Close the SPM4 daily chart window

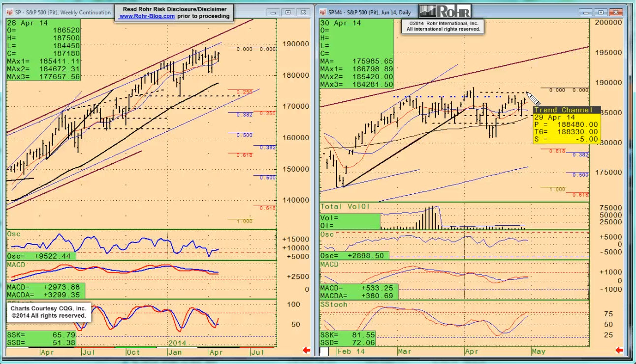tap(616, 12)
